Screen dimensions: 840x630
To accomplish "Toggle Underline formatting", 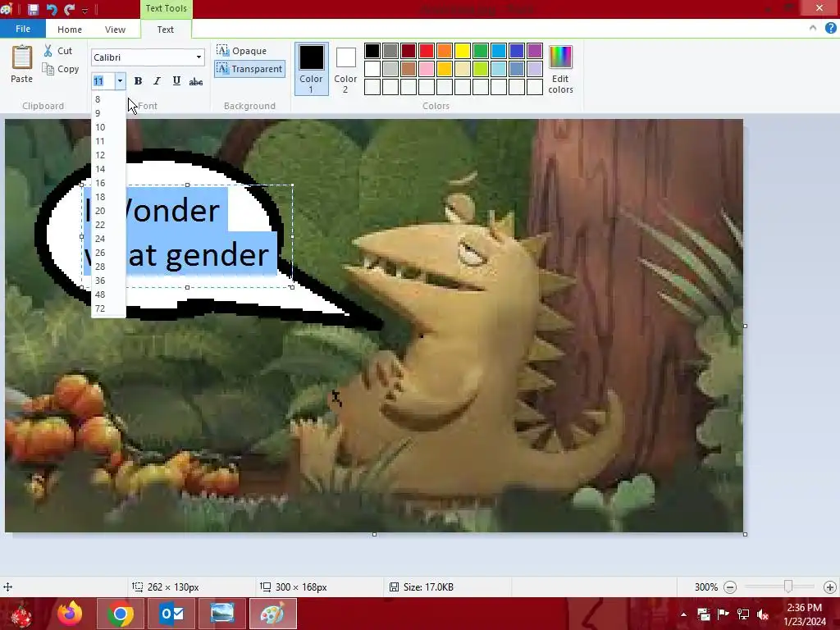I will pos(176,81).
